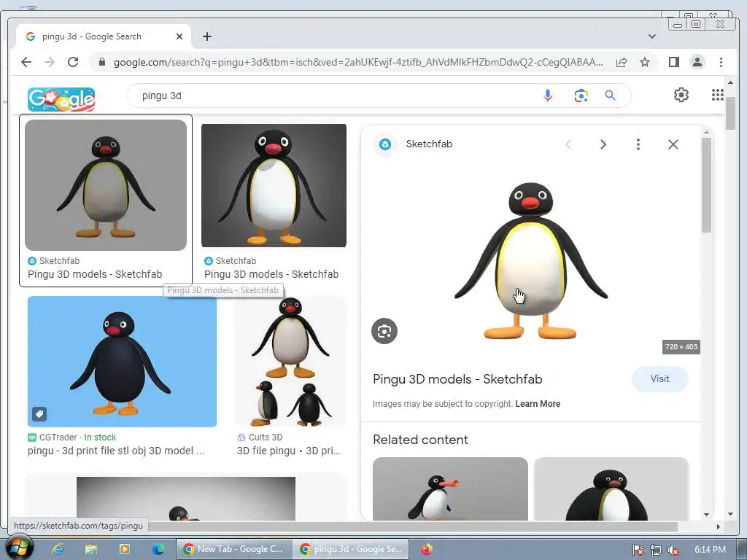Launch Internet Explorer from taskbar
The width and height of the screenshot is (747, 560).
(x=58, y=550)
